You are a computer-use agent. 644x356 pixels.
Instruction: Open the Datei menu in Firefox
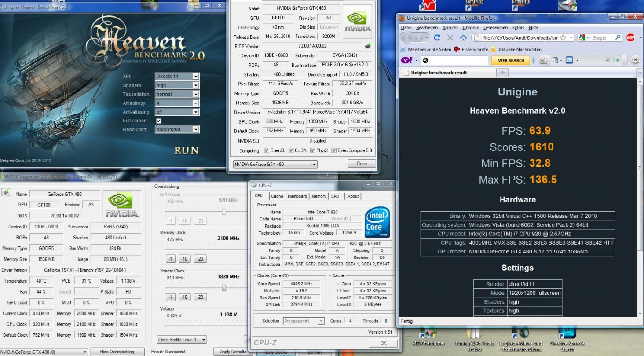point(406,27)
